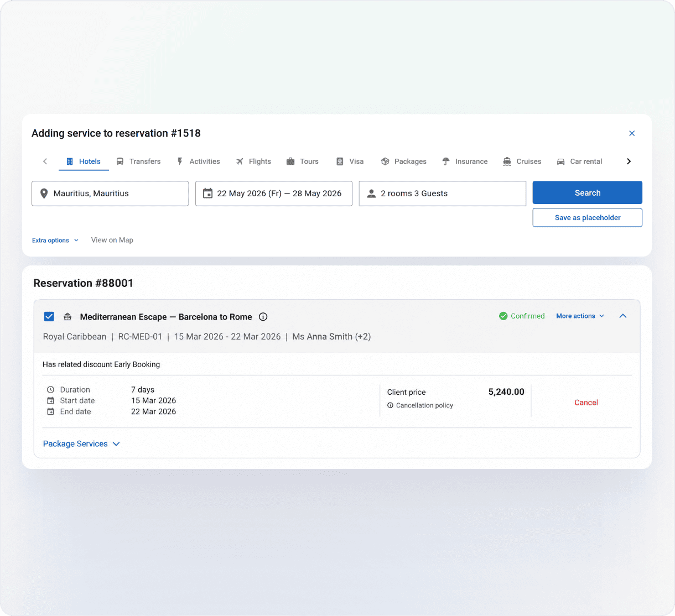Open the Cancellation policy link
Viewport: 675px width, 616px height.
pos(420,405)
